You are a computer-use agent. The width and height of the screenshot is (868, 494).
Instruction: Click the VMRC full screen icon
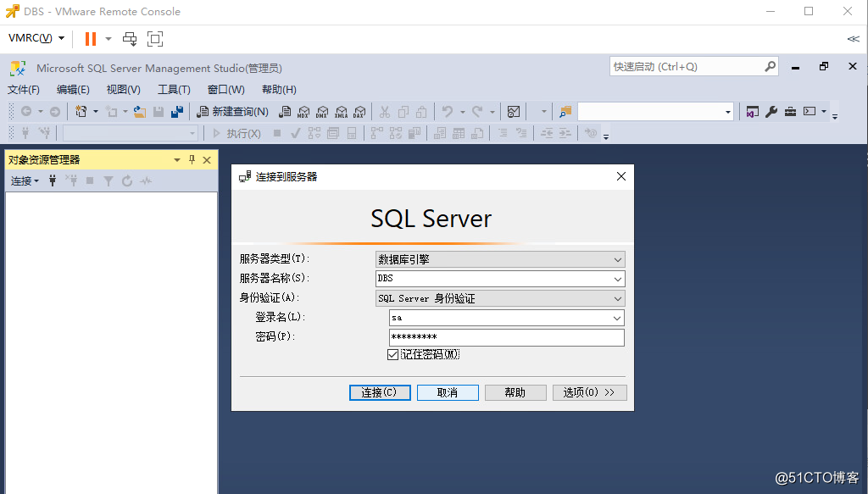point(155,39)
